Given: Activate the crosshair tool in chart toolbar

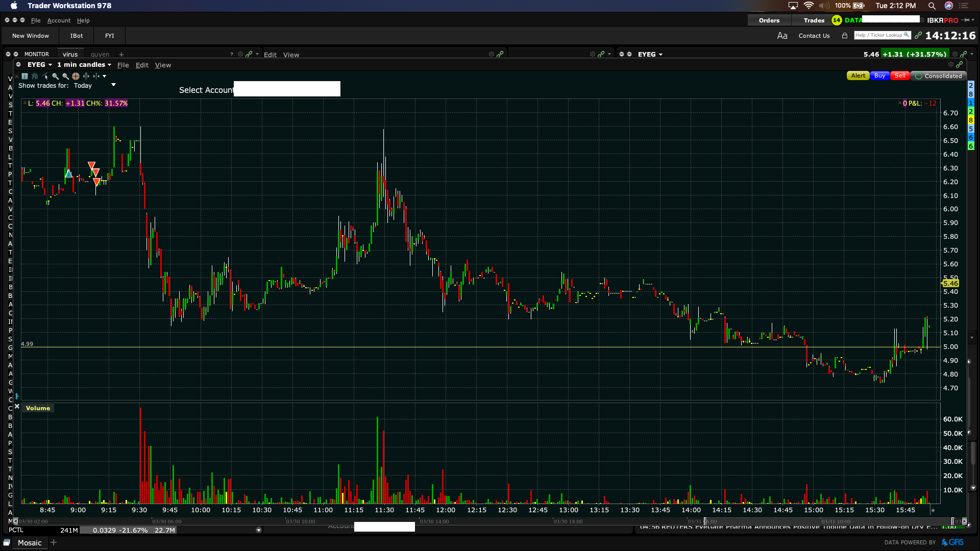Looking at the screenshot, I should [76, 76].
